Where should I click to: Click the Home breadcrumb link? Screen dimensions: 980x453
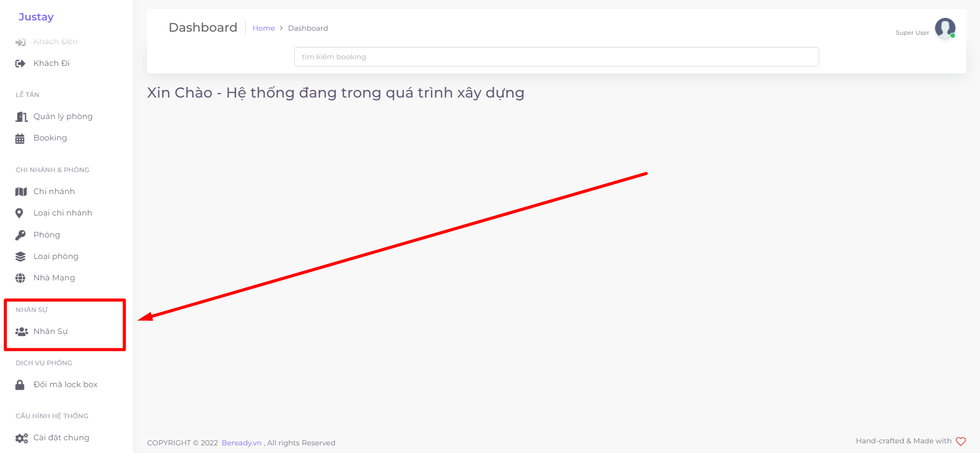(x=264, y=28)
